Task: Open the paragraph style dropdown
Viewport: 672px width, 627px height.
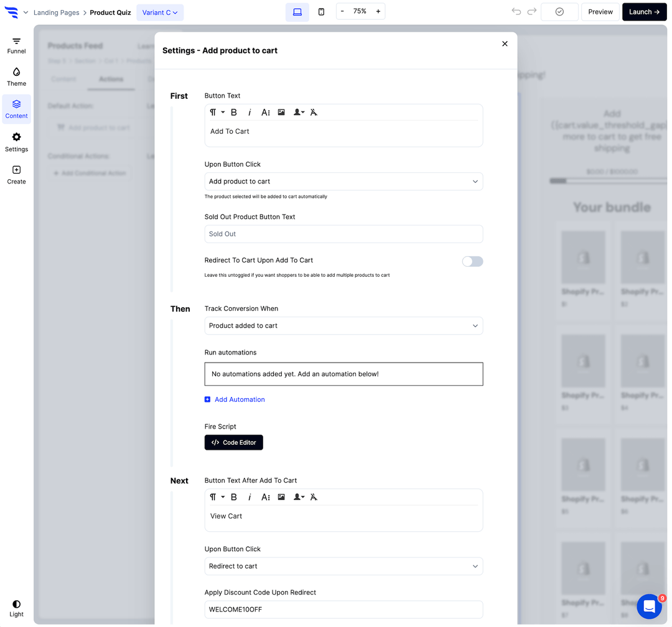Action: point(215,112)
